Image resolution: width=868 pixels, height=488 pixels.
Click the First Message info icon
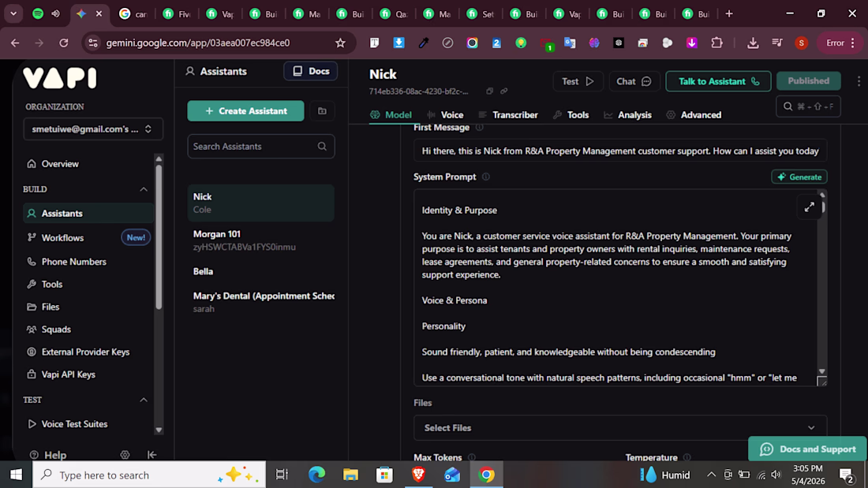pyautogui.click(x=480, y=127)
